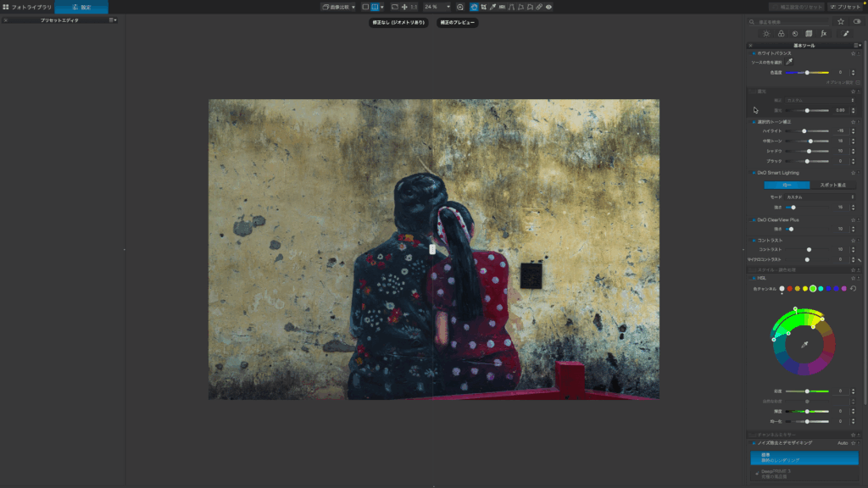Screen dimensions: 868x488
Task: Select the split preview view icon
Action: click(x=375, y=7)
